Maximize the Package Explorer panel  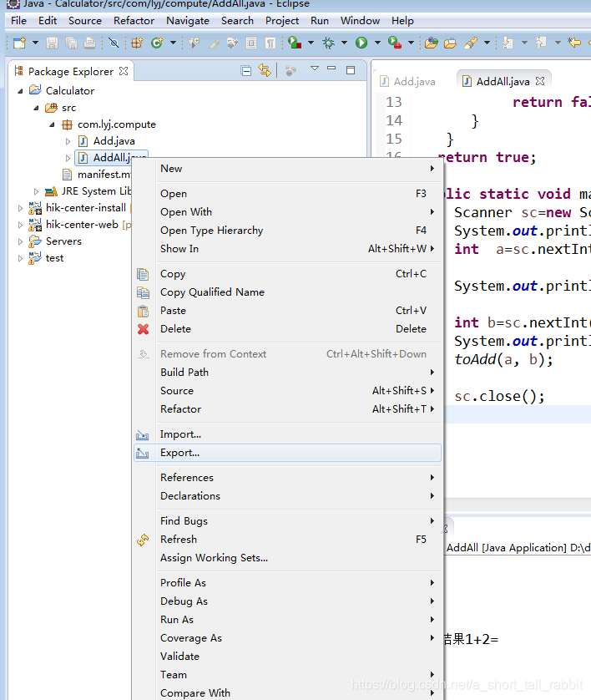[x=351, y=70]
